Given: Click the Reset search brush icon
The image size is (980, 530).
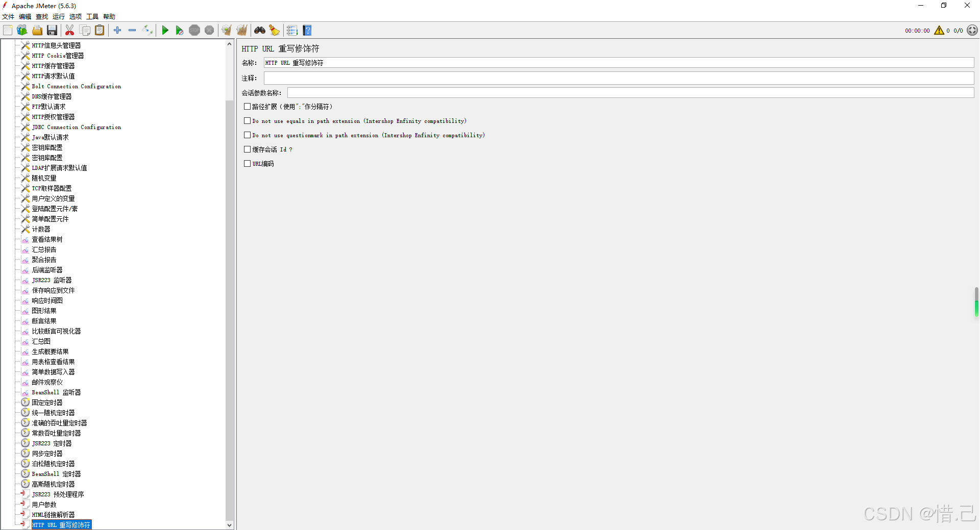Looking at the screenshot, I should 275,31.
